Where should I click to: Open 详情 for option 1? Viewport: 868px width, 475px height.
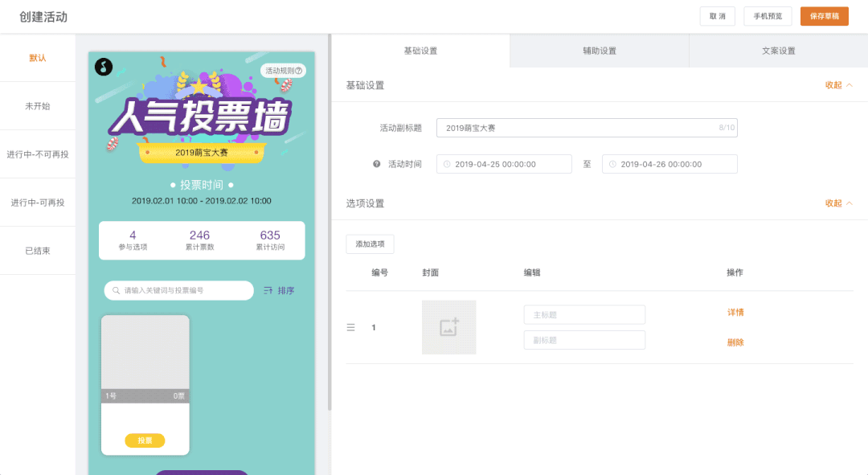[735, 312]
